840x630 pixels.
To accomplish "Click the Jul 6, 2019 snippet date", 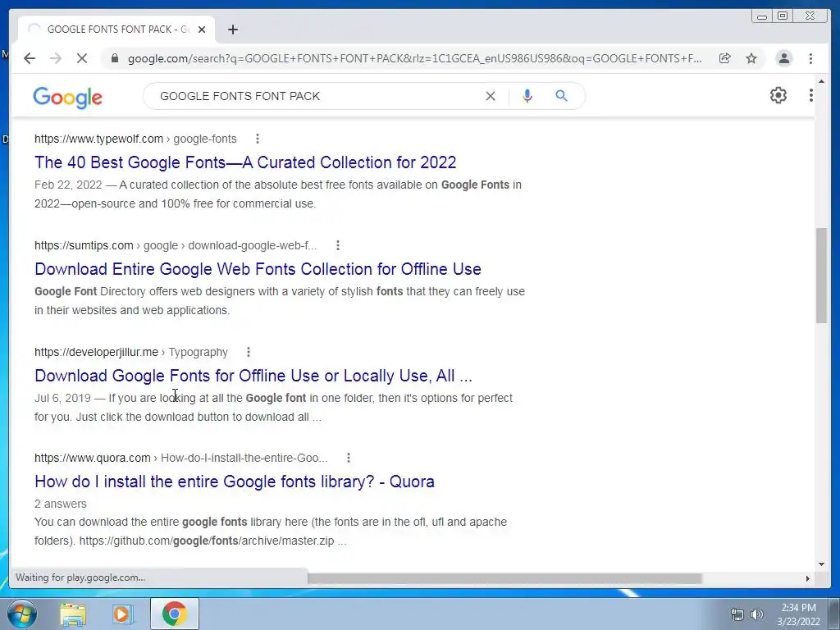I will tap(62, 398).
